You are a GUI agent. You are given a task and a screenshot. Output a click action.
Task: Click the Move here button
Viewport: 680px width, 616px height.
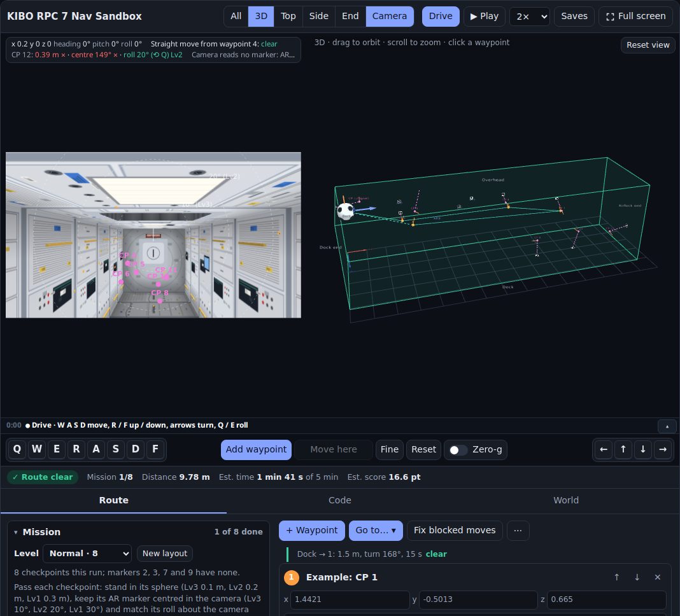coord(334,449)
